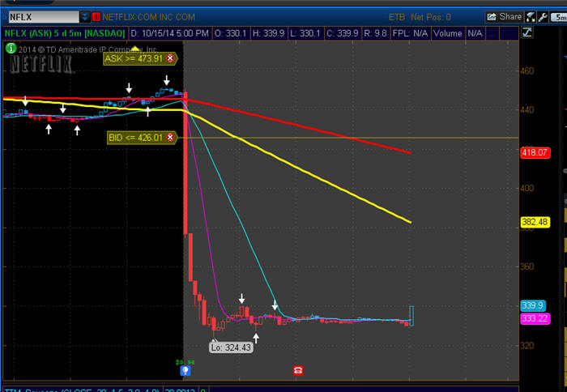Remove the ASK >= 473.91 alert
567x392 pixels.
tap(170, 58)
